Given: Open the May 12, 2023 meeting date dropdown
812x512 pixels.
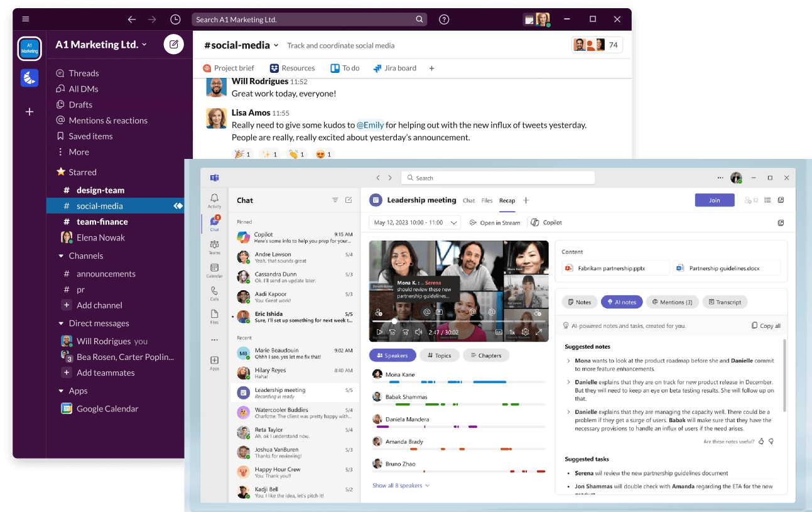Looking at the screenshot, I should 415,222.
